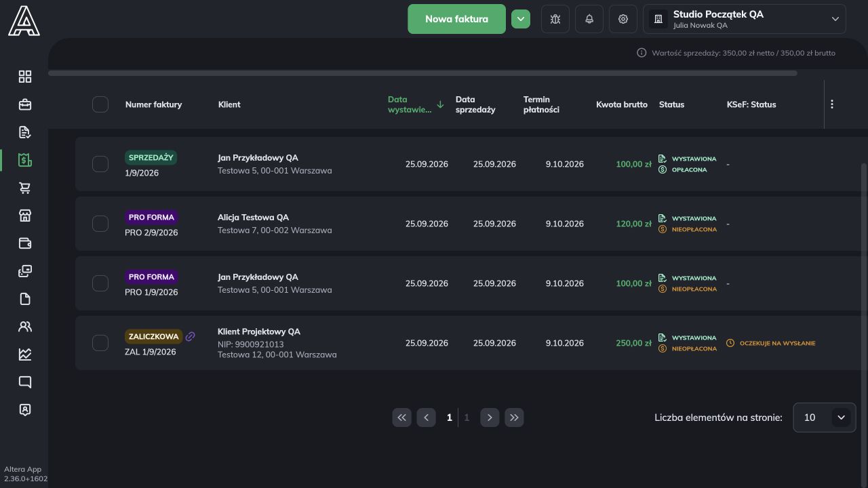This screenshot has height=488, width=868.
Task: Open the payments cards icon in sidebar
Action: [25, 271]
